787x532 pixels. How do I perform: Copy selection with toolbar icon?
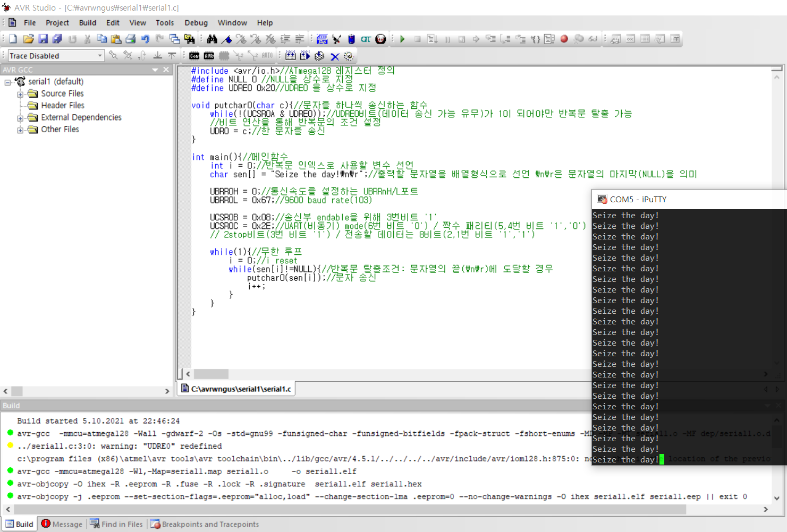click(101, 39)
